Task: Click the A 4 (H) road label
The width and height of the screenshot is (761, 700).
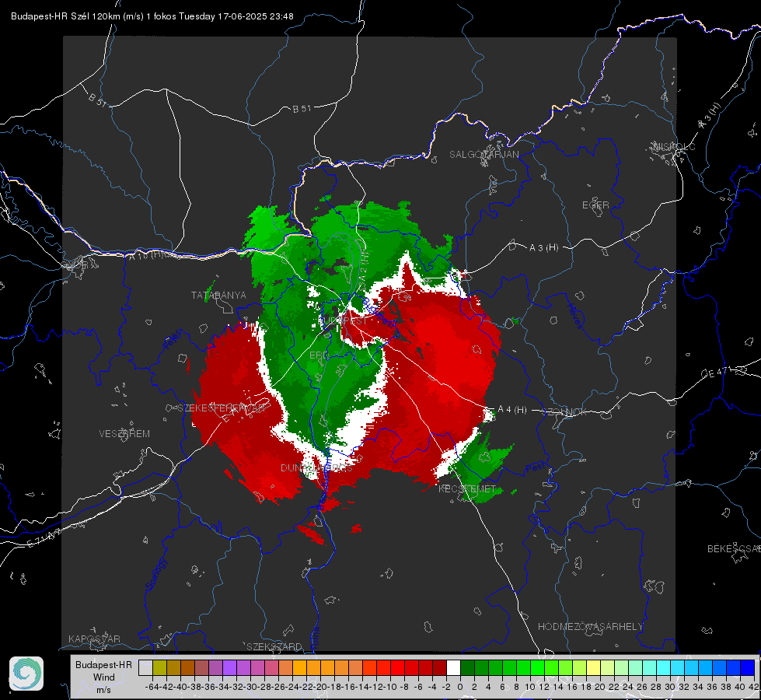Action: click(512, 410)
